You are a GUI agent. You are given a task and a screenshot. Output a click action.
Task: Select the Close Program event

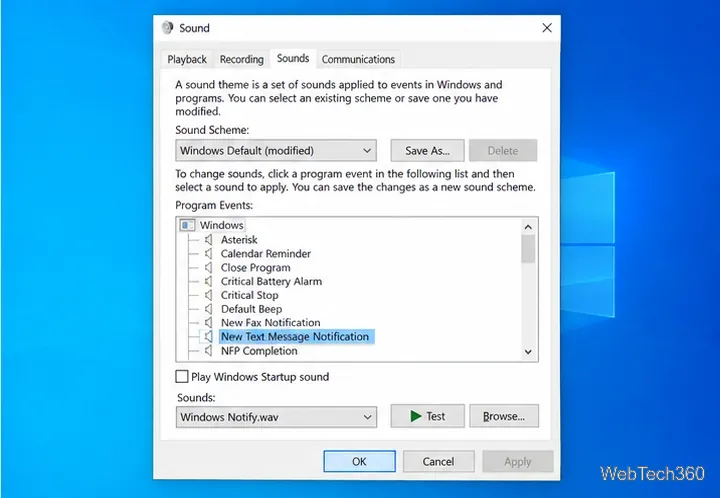(255, 267)
